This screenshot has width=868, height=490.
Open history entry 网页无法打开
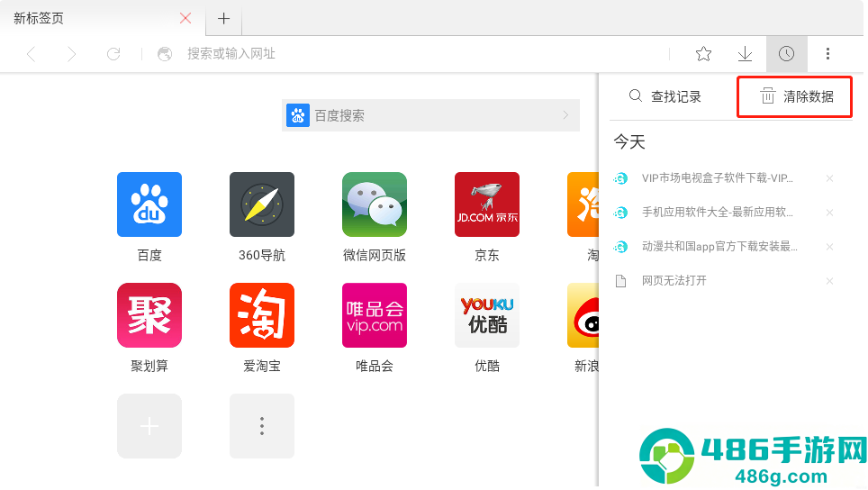tap(674, 281)
